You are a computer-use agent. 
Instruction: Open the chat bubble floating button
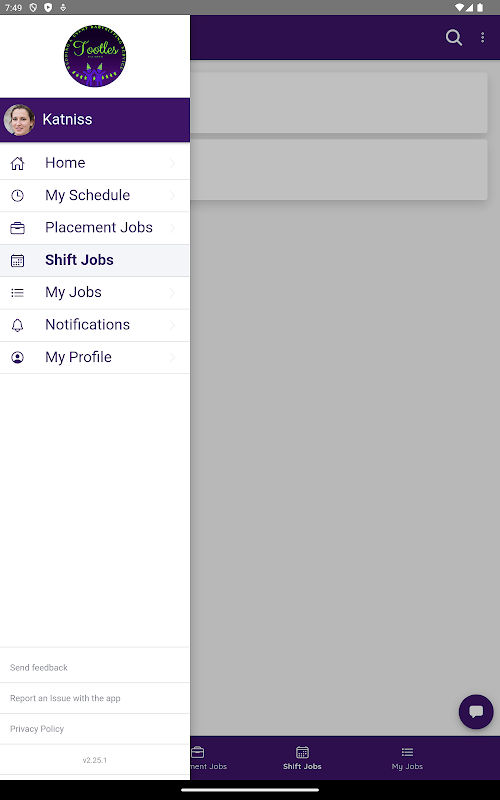click(x=476, y=712)
